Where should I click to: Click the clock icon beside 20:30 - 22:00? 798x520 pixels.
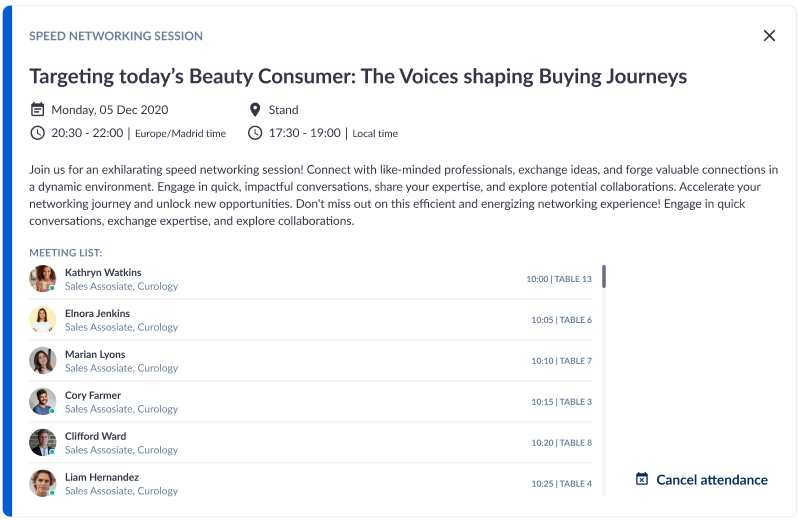pyautogui.click(x=38, y=133)
